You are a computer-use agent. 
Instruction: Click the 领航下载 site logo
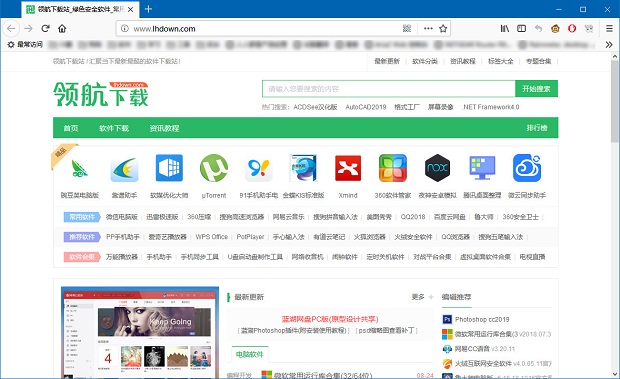(101, 94)
